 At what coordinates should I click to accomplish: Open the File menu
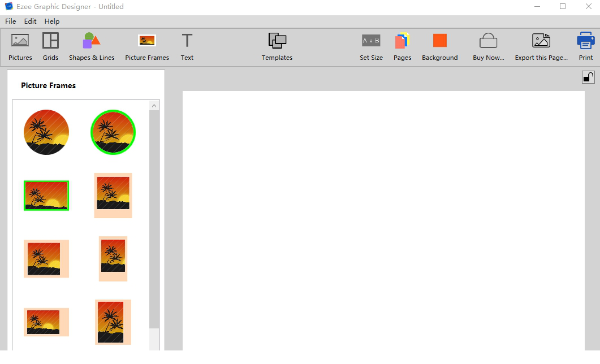(x=11, y=21)
